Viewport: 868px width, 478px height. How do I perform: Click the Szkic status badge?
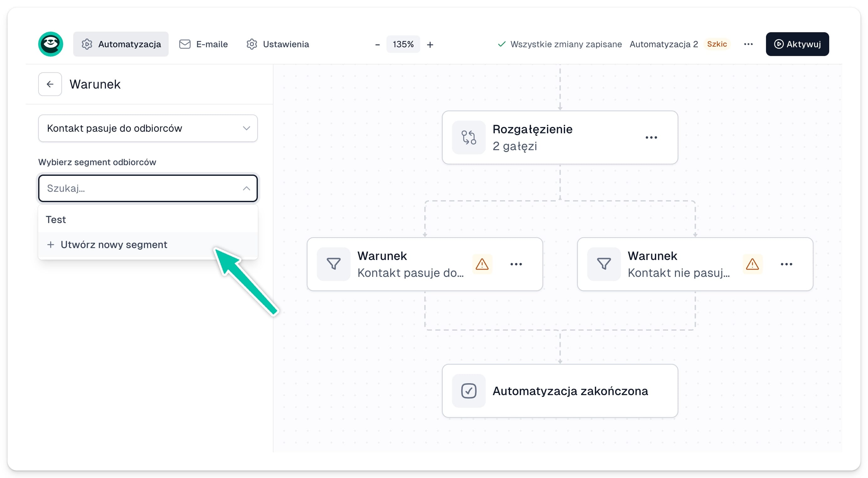point(717,44)
